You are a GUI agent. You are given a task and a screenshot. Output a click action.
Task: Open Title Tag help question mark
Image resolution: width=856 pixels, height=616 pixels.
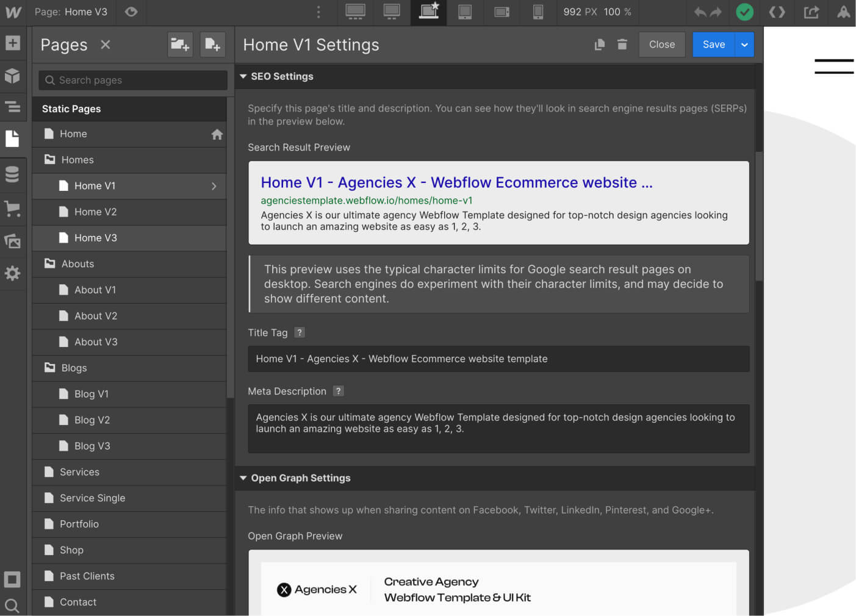click(300, 332)
